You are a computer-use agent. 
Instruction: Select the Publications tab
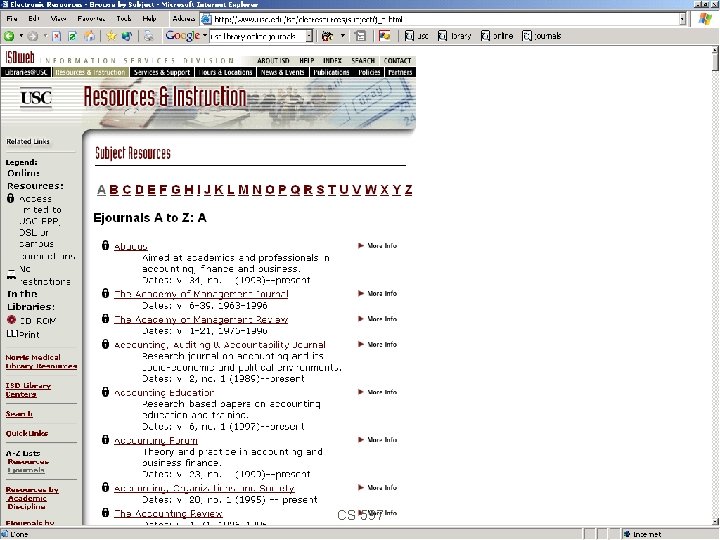(x=332, y=72)
